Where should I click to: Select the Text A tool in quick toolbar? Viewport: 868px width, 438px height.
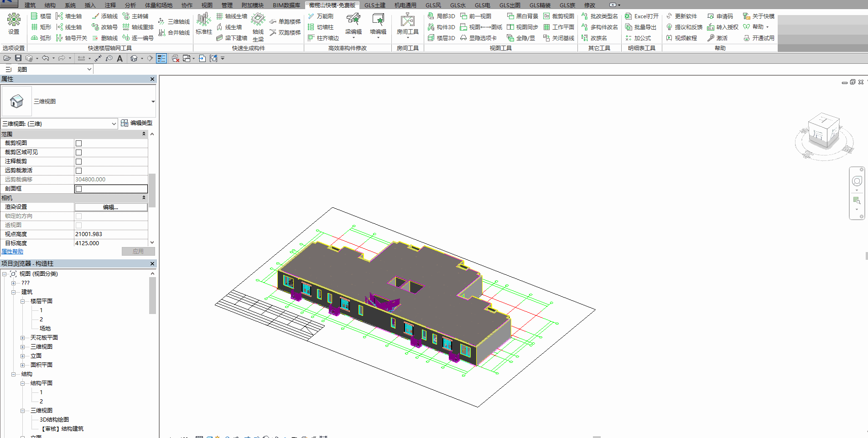[120, 58]
